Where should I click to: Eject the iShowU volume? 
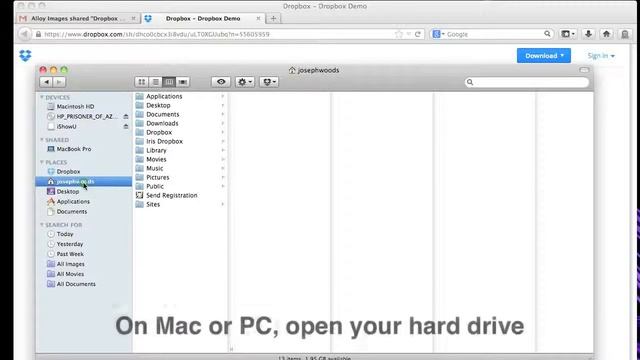126,127
